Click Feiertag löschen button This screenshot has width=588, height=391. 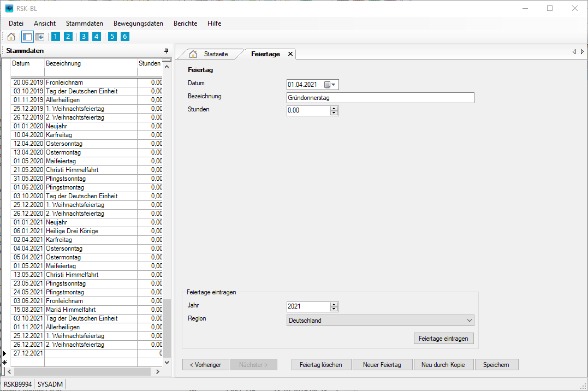pyautogui.click(x=321, y=365)
